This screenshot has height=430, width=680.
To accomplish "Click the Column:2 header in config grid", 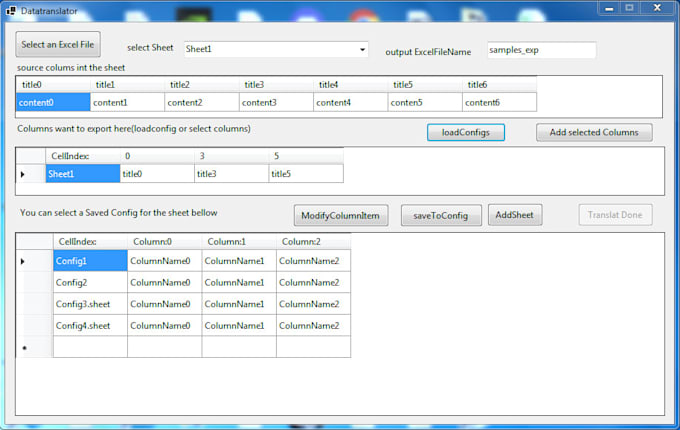I will pyautogui.click(x=313, y=241).
